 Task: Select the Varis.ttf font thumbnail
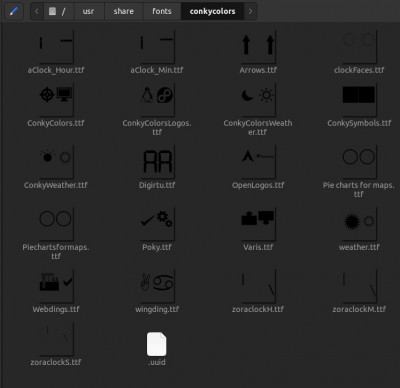[258, 222]
